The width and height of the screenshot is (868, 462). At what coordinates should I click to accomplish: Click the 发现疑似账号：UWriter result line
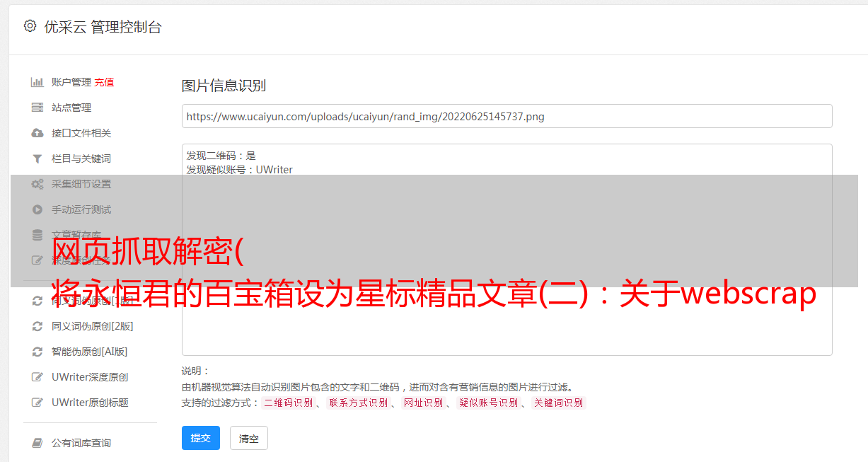239,170
